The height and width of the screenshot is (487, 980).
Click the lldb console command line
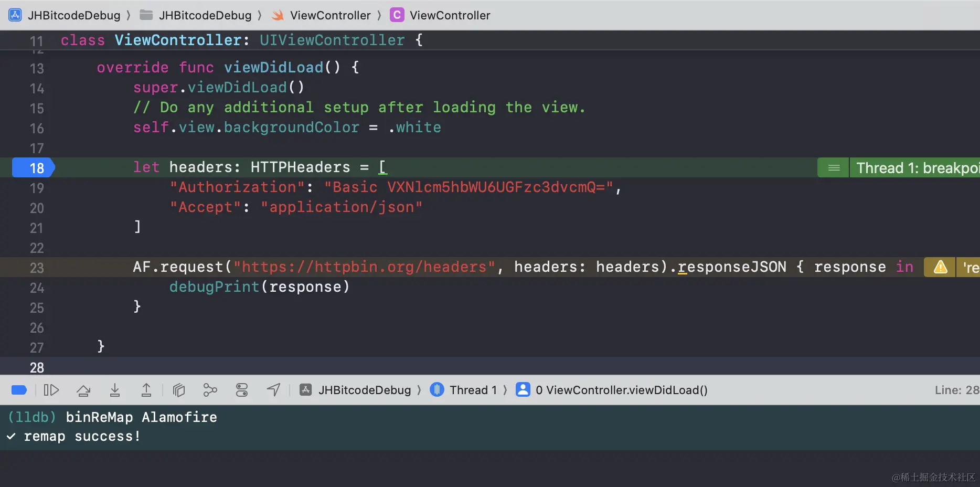coord(112,417)
